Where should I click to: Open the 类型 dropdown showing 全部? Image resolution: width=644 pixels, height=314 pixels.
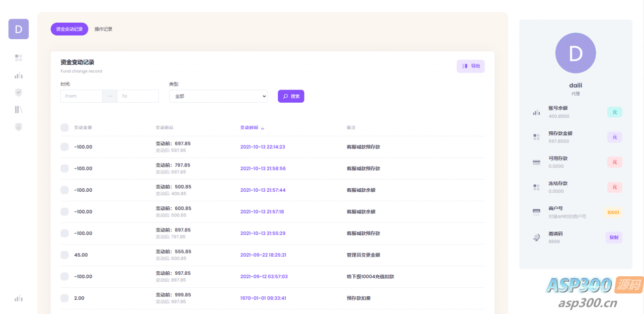tap(218, 96)
